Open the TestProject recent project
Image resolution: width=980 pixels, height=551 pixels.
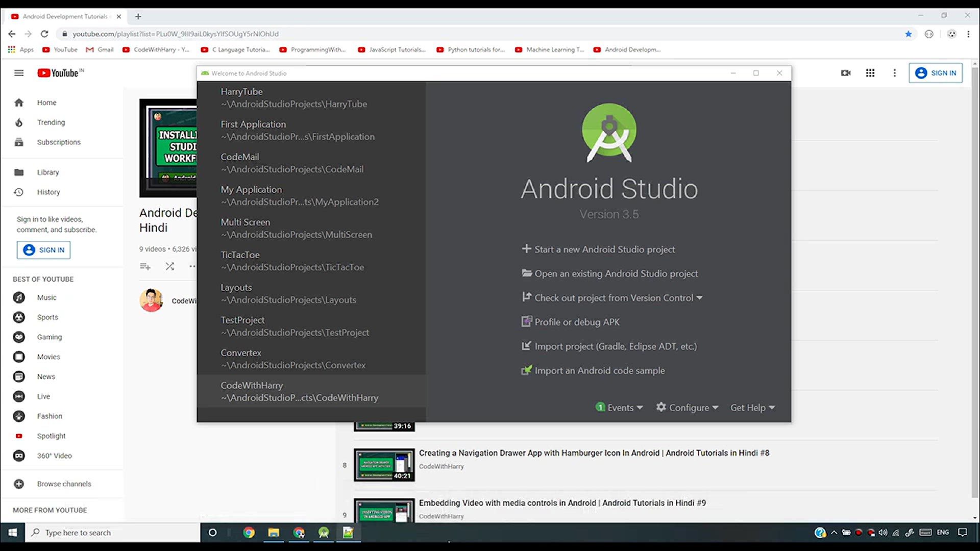click(311, 326)
